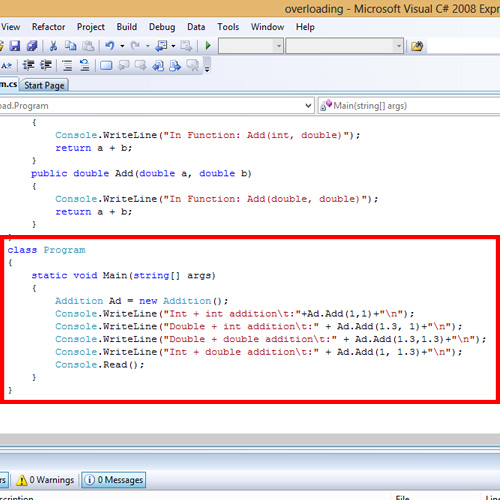
Task: Open the Debug menu
Action: [162, 27]
